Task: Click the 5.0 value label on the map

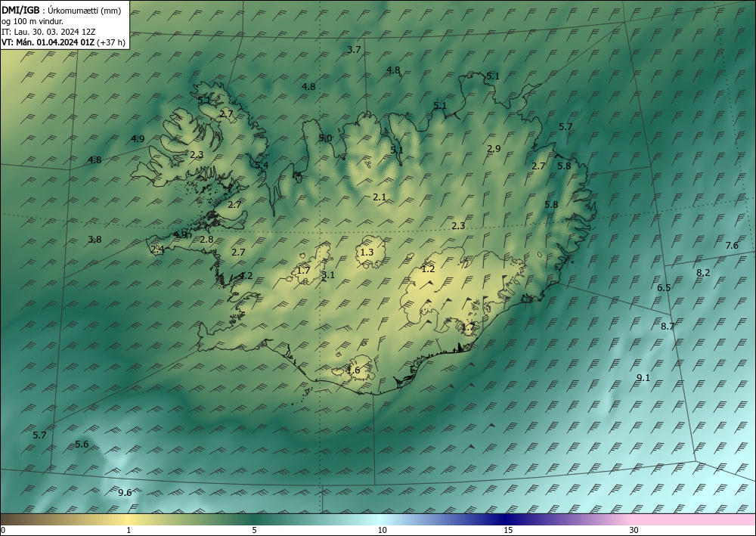Action: coord(325,138)
